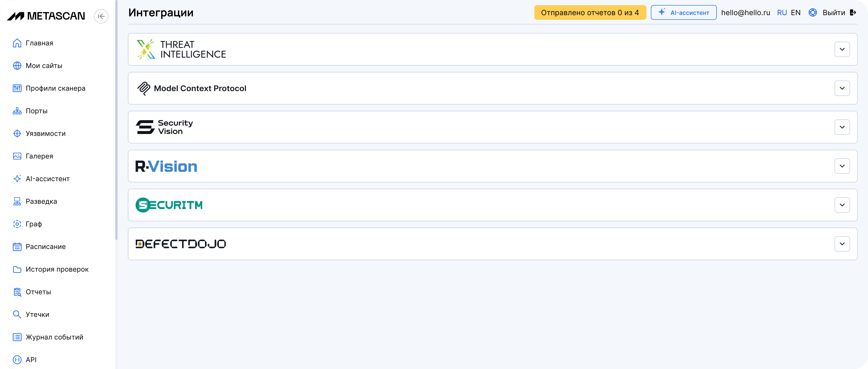This screenshot has height=369, width=868.
Task: Switch language to EN
Action: (796, 12)
